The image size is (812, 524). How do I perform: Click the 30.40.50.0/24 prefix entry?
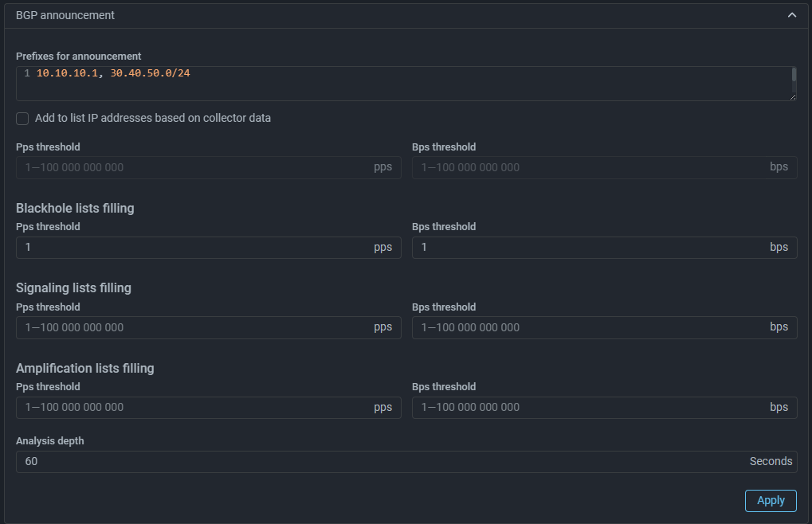150,73
